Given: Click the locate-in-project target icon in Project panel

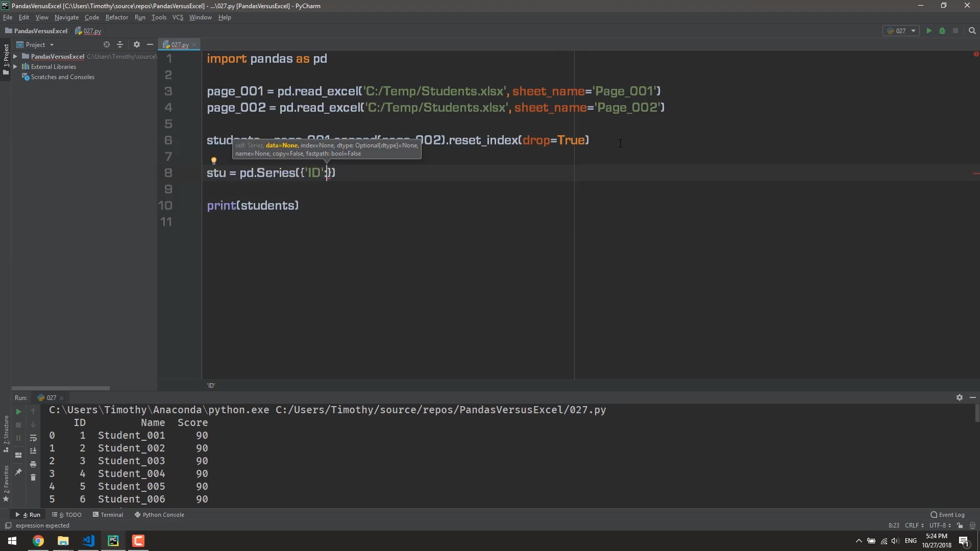Looking at the screenshot, I should click(107, 44).
